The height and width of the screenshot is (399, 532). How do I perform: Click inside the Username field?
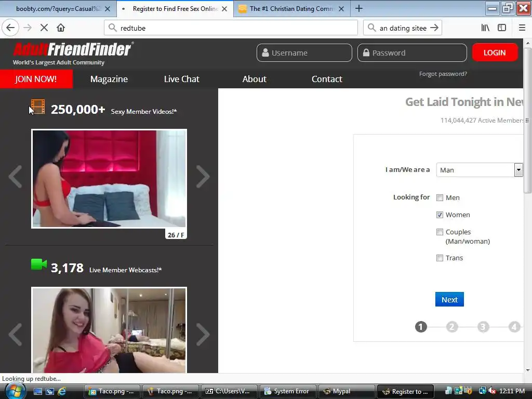[304, 53]
